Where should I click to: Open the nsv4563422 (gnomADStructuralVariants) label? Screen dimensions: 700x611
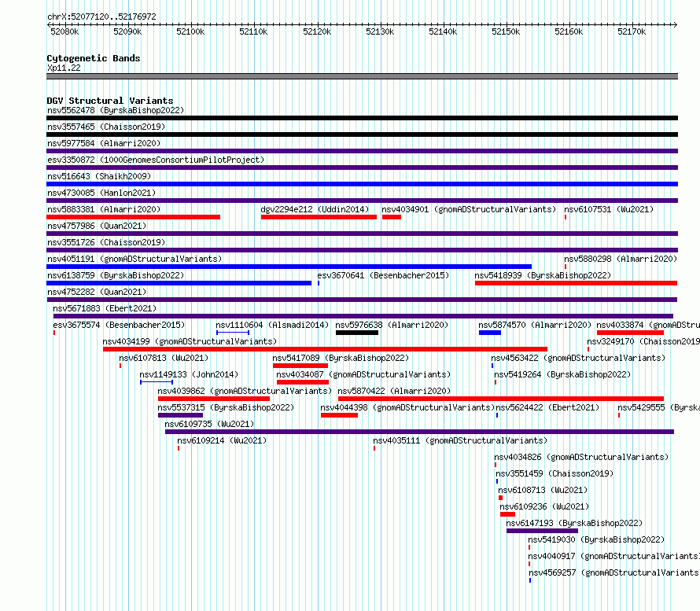point(578,358)
